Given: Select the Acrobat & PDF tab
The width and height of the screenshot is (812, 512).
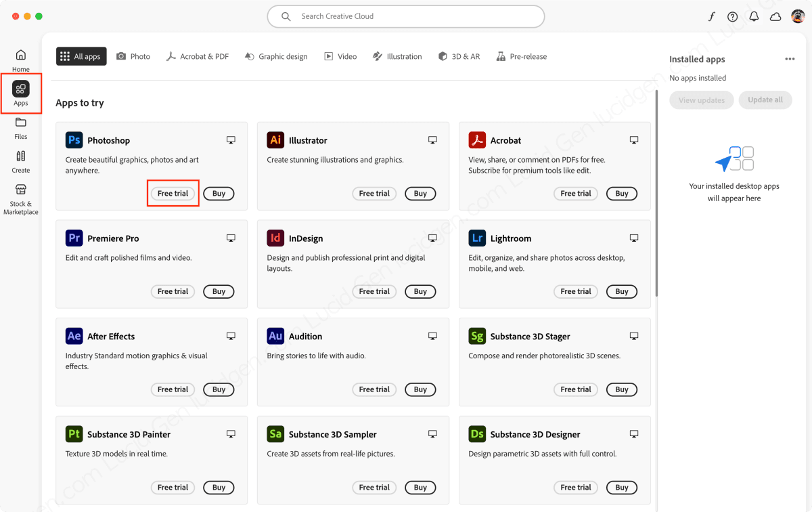Looking at the screenshot, I should 198,57.
